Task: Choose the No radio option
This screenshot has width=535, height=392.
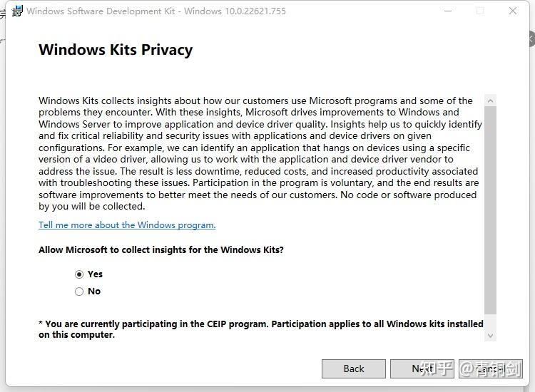Action: (79, 292)
